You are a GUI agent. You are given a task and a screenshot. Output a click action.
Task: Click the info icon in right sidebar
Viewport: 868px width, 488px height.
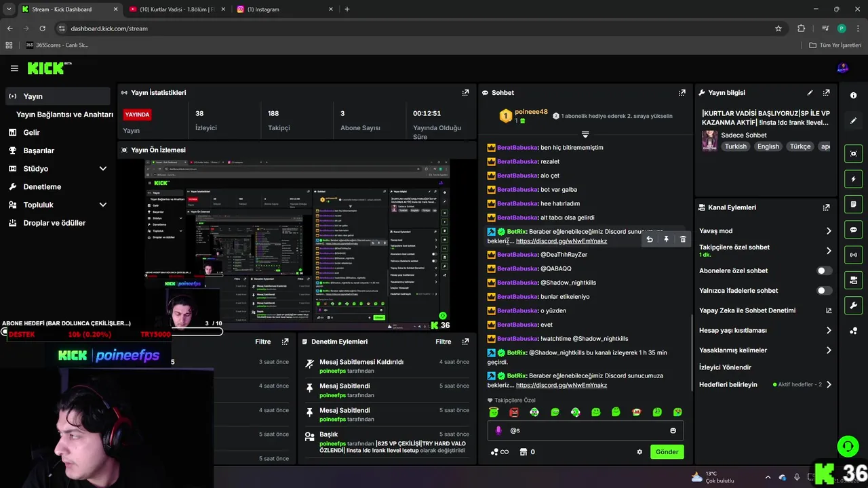853,96
